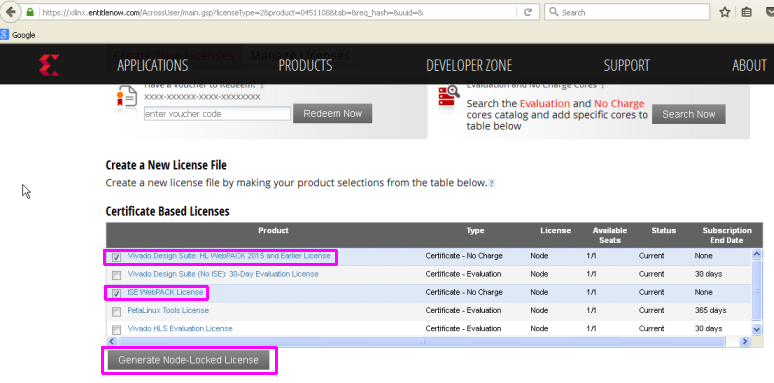Click the table's vertical scroll up arrow

(756, 254)
